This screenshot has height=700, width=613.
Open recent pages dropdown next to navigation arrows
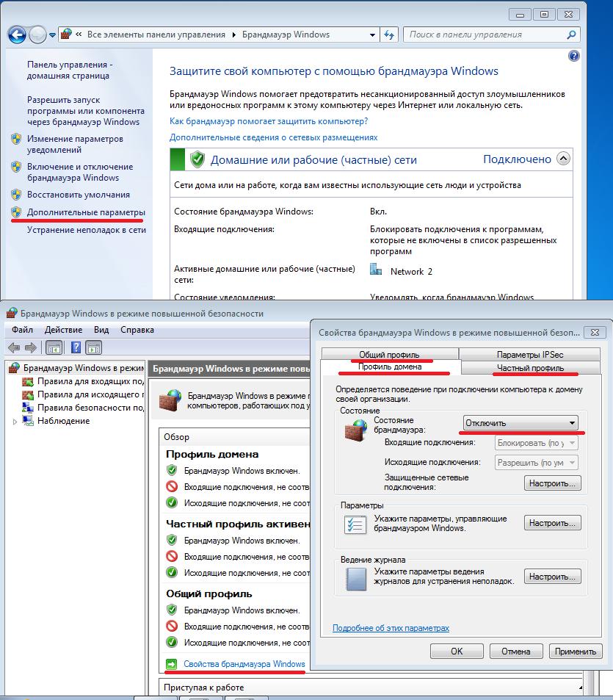[52, 35]
